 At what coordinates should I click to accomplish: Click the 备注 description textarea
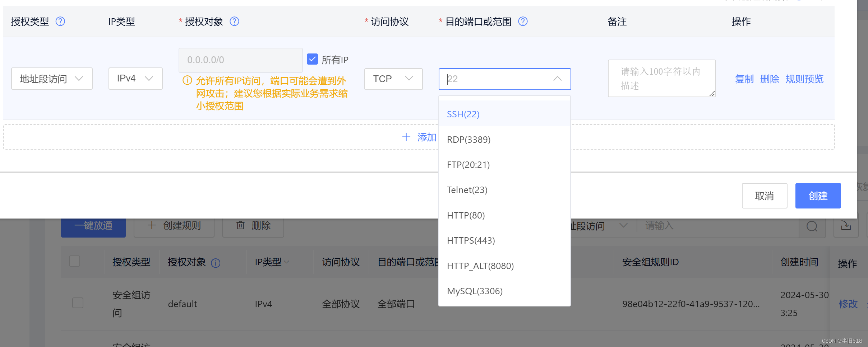click(x=662, y=78)
